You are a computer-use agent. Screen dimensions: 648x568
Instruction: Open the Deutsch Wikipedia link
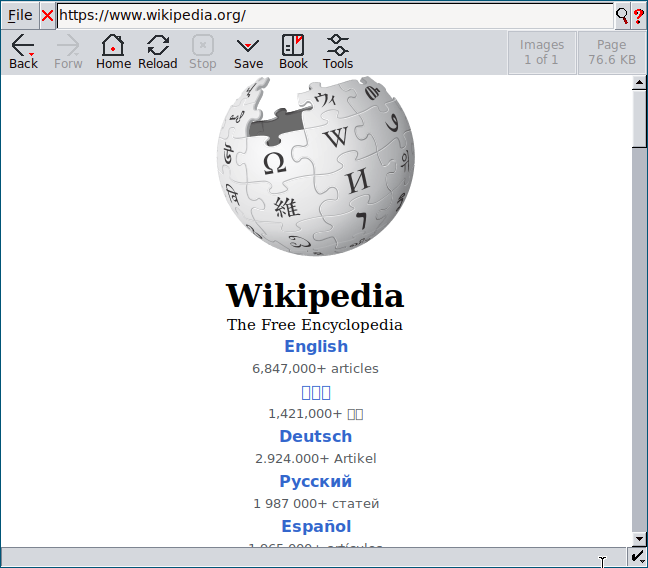click(x=316, y=437)
